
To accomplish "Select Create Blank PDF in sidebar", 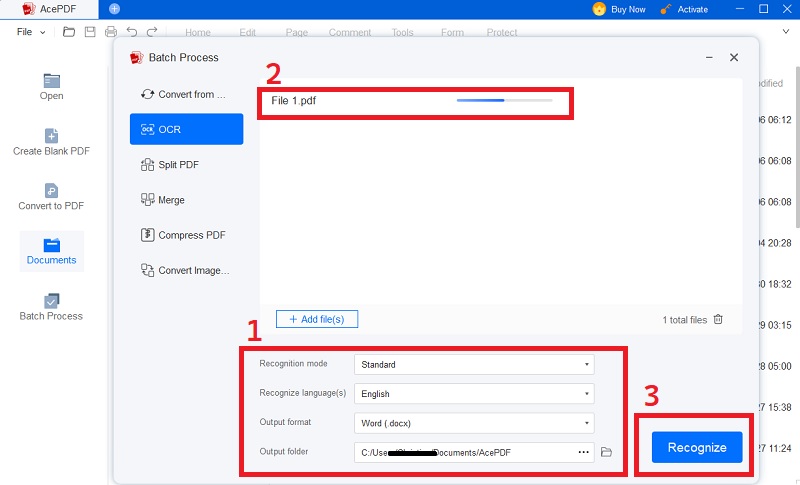I will [x=52, y=142].
